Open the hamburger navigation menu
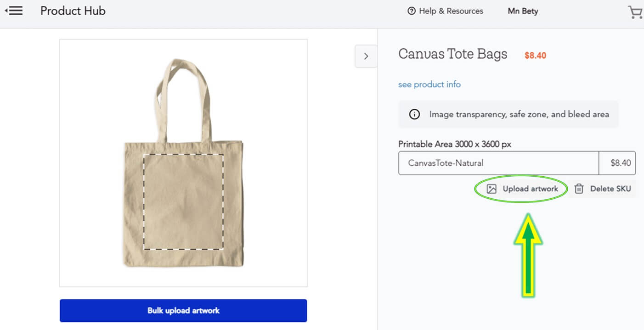644x330 pixels. click(14, 11)
